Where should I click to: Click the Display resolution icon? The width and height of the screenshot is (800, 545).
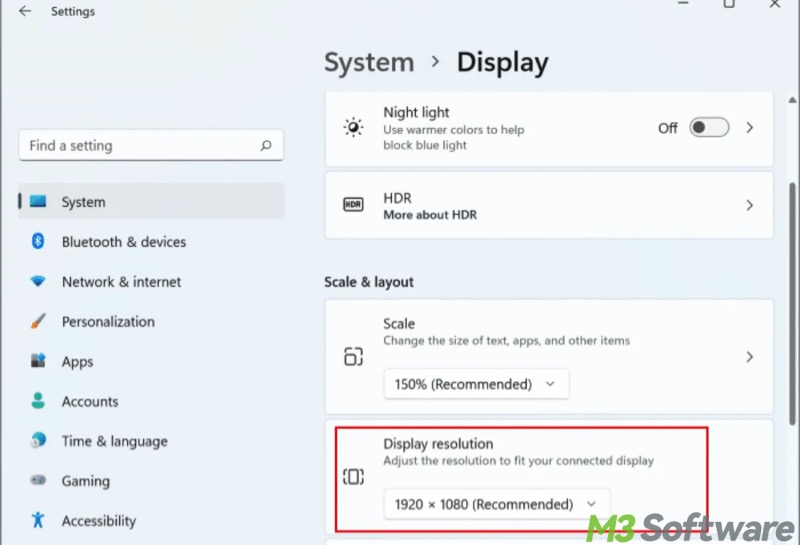tap(353, 477)
